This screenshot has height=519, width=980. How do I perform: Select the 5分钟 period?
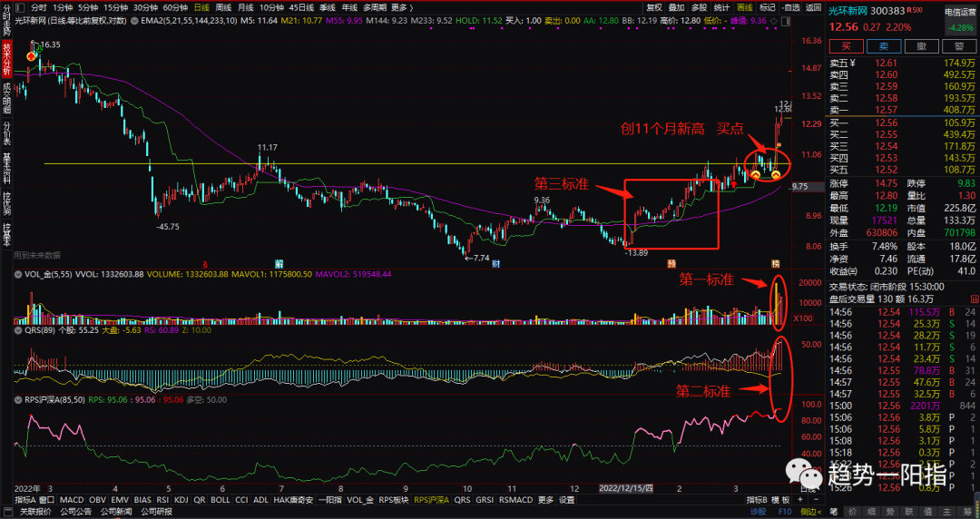(88, 8)
